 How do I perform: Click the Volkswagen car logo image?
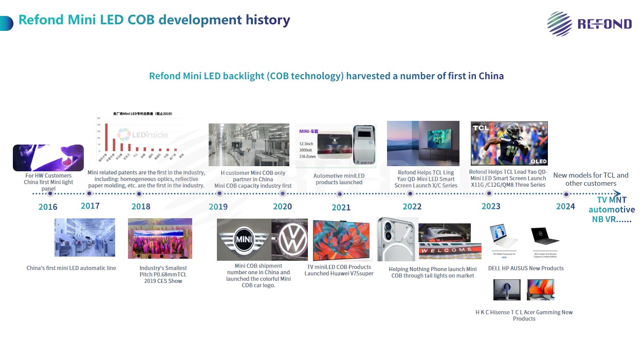[289, 240]
